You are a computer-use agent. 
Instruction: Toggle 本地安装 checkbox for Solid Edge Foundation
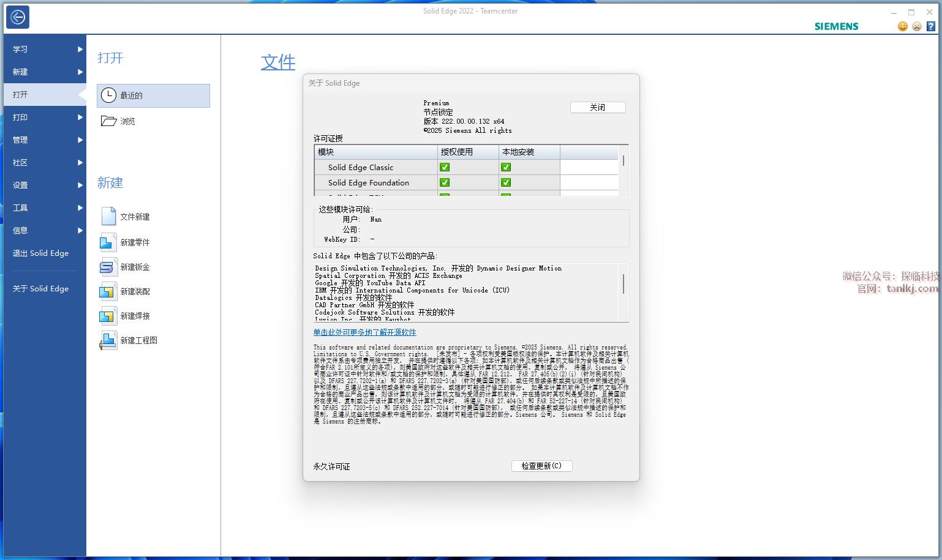point(506,182)
